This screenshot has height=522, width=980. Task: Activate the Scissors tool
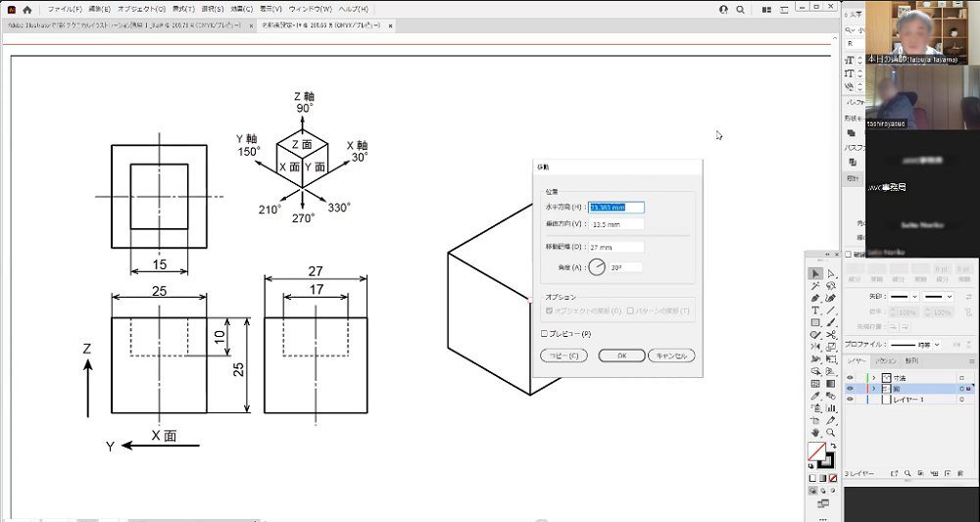tap(831, 334)
